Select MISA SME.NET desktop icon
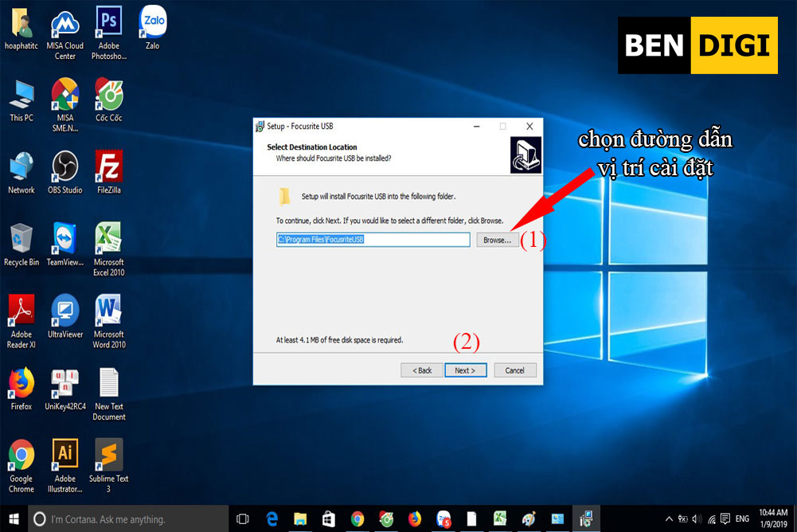The width and height of the screenshot is (797, 532). pos(65,105)
